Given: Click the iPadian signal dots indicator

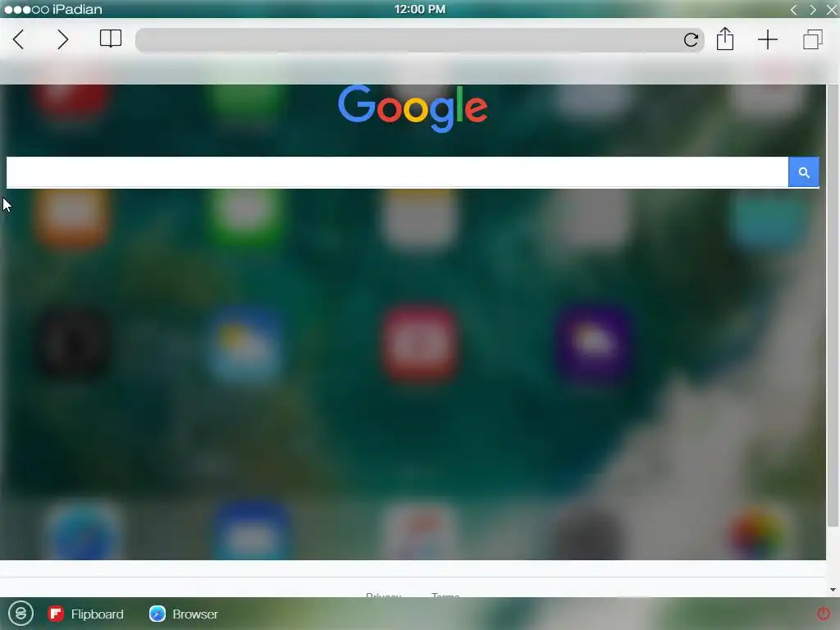Looking at the screenshot, I should [26, 10].
